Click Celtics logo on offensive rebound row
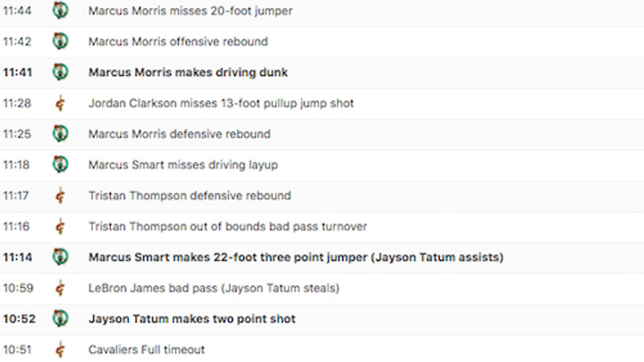The image size is (644, 362). click(x=61, y=41)
